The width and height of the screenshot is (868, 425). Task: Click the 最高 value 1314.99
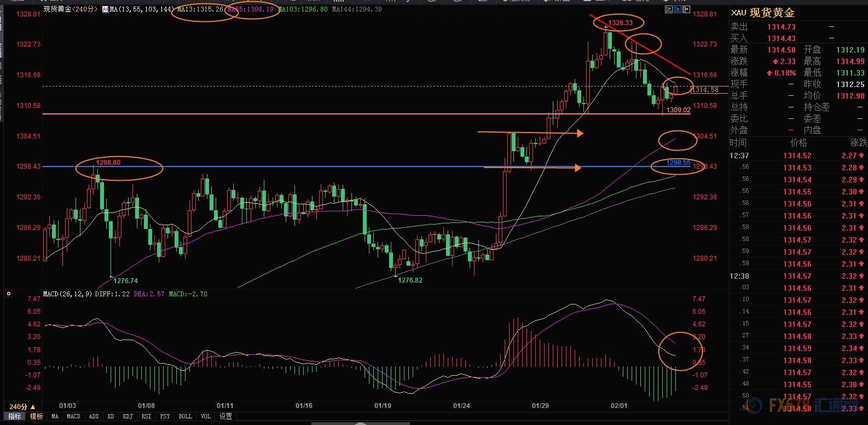pyautogui.click(x=850, y=61)
